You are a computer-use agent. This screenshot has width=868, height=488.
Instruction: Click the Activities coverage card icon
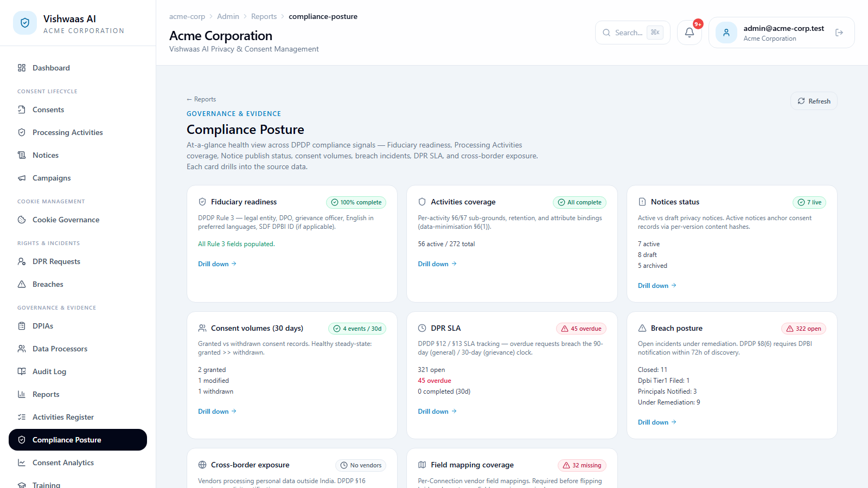422,202
